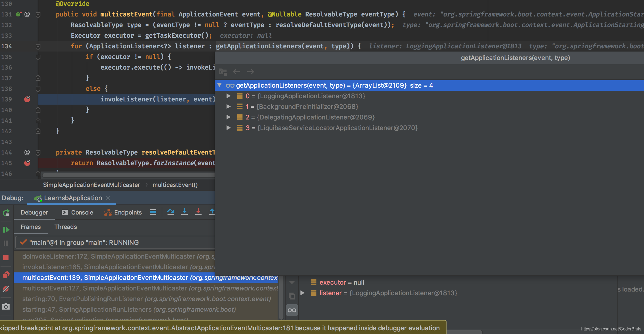Click the back navigation arrow in variables panel

point(236,71)
